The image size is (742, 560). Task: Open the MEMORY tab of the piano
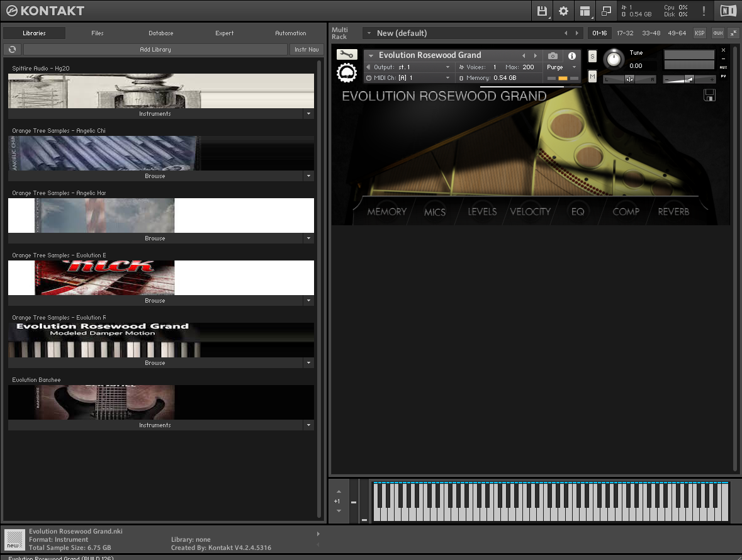(x=386, y=211)
